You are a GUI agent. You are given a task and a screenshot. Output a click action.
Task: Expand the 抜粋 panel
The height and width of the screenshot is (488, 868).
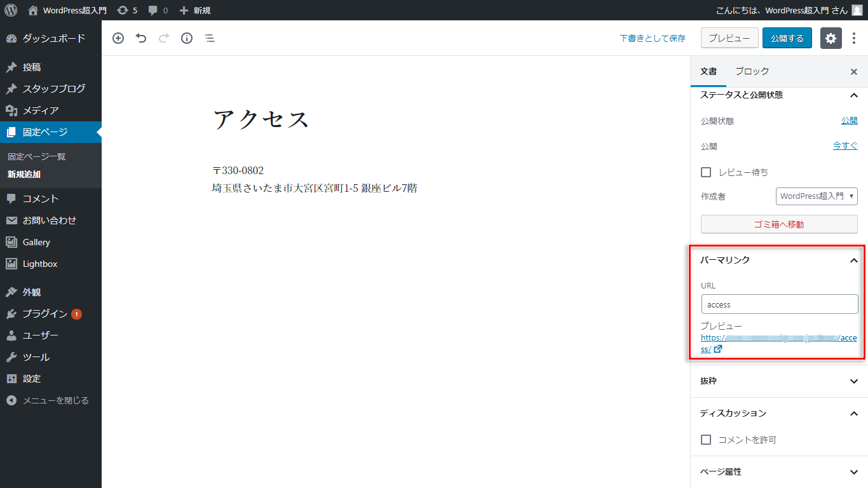[779, 381]
